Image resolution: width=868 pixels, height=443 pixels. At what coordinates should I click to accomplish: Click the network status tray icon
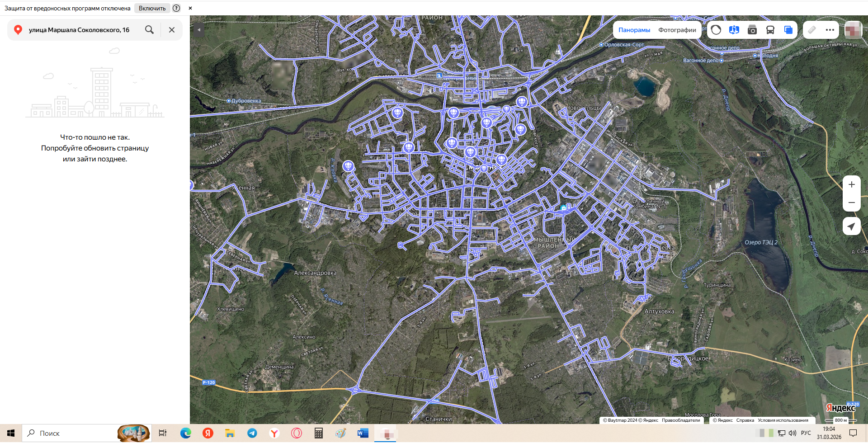coord(782,433)
